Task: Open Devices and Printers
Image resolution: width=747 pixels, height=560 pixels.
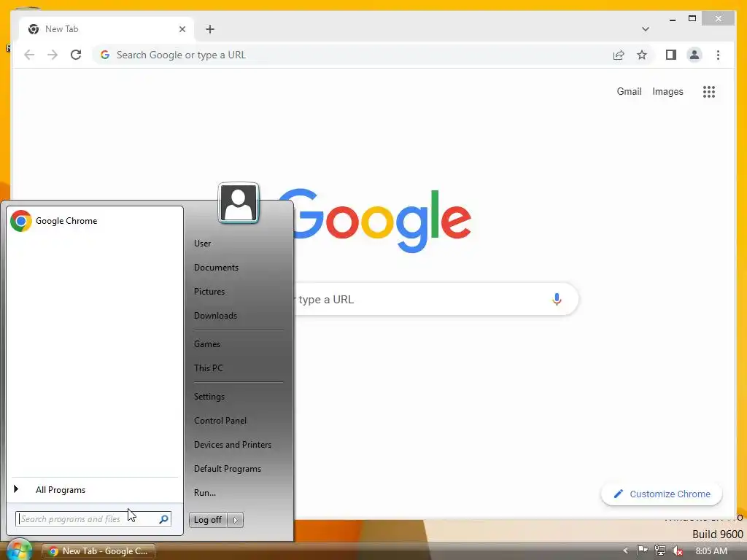Action: click(233, 444)
